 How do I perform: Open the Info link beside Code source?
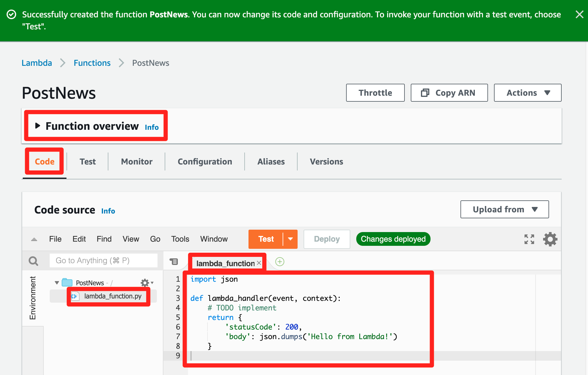pyautogui.click(x=108, y=211)
